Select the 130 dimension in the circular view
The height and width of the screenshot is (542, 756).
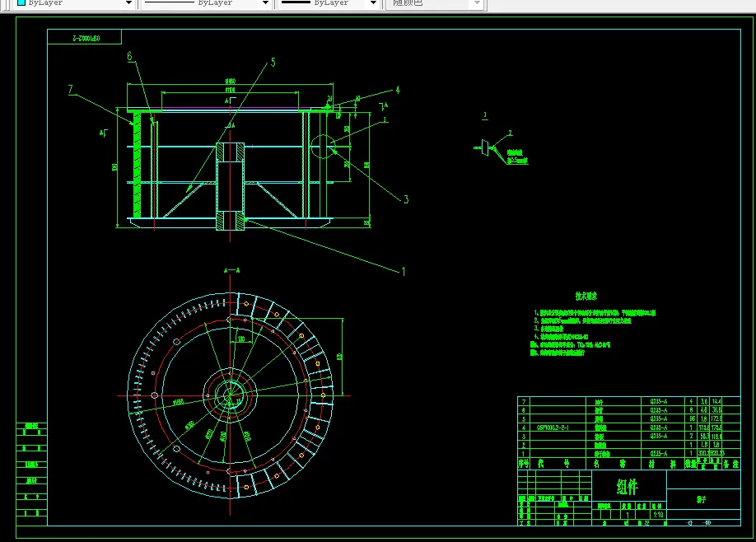pyautogui.click(x=241, y=339)
